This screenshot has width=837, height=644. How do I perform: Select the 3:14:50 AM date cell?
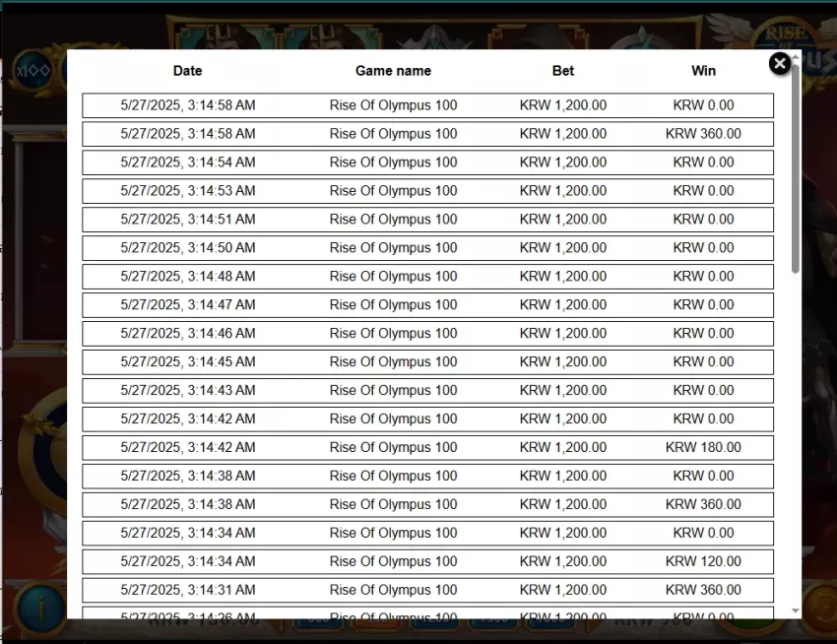pyautogui.click(x=188, y=248)
